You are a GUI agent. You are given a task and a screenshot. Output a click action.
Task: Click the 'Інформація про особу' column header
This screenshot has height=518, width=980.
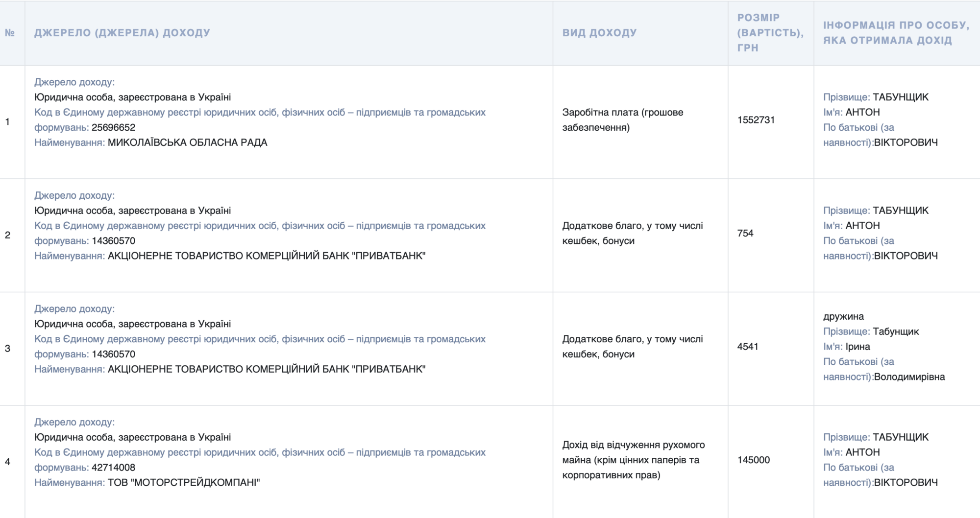click(x=896, y=33)
